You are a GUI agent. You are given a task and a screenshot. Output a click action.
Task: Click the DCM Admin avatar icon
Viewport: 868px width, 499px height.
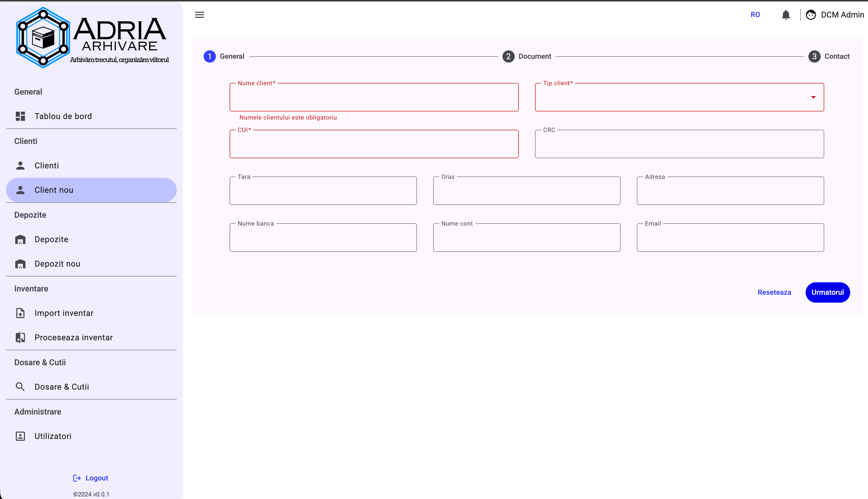[x=811, y=15]
